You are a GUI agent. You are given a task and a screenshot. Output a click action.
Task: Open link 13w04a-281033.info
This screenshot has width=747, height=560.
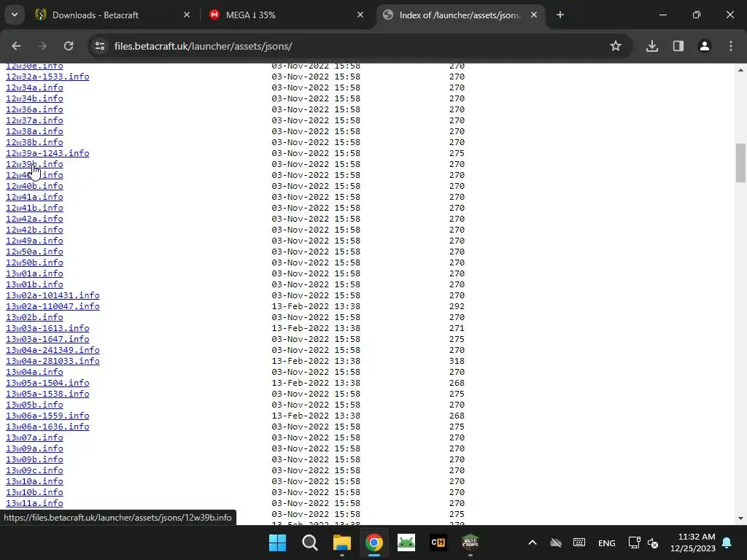click(x=53, y=362)
